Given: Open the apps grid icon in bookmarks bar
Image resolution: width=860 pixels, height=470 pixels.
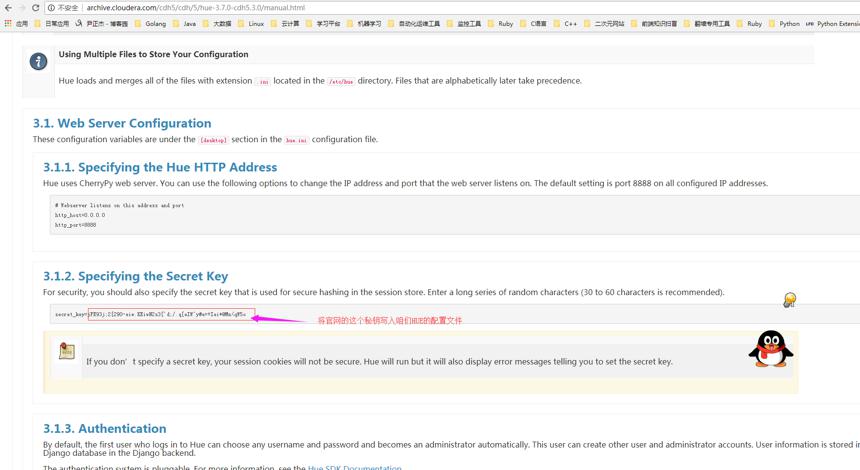Looking at the screenshot, I should click(x=8, y=24).
